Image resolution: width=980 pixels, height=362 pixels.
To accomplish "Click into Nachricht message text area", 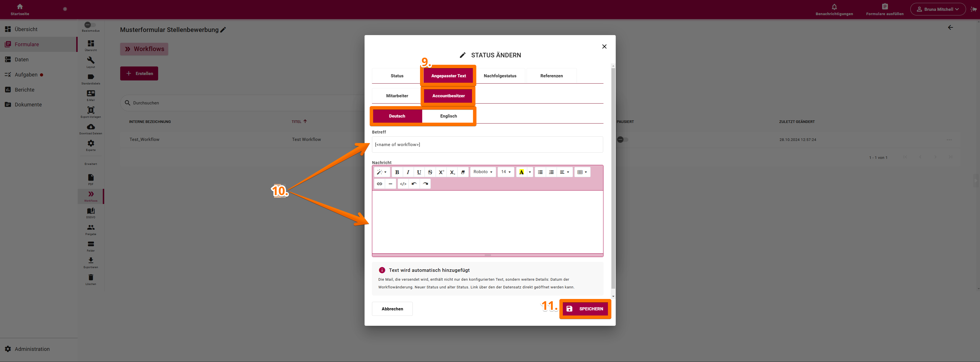I will 487,222.
